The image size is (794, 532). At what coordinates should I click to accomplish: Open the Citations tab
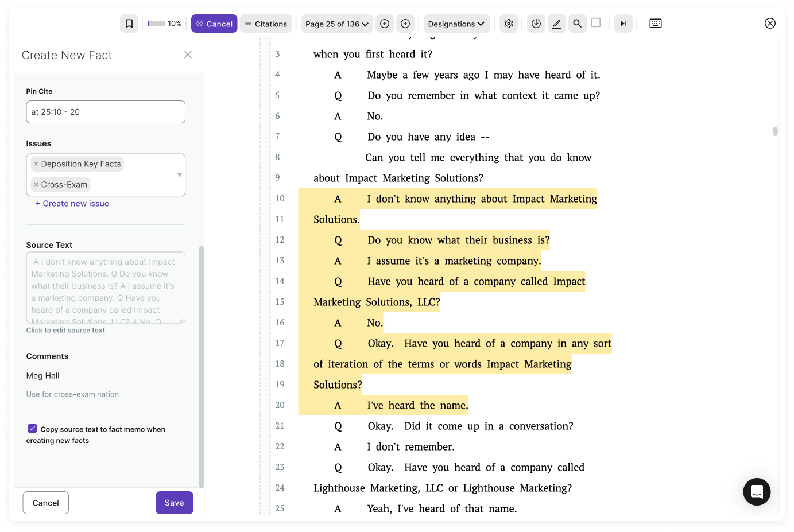click(266, 24)
